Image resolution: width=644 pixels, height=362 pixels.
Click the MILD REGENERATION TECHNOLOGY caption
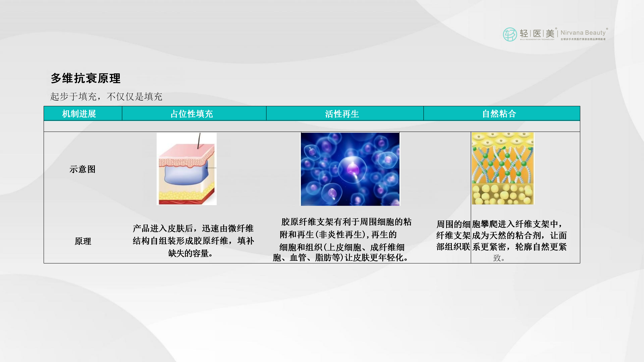coord(537,40)
